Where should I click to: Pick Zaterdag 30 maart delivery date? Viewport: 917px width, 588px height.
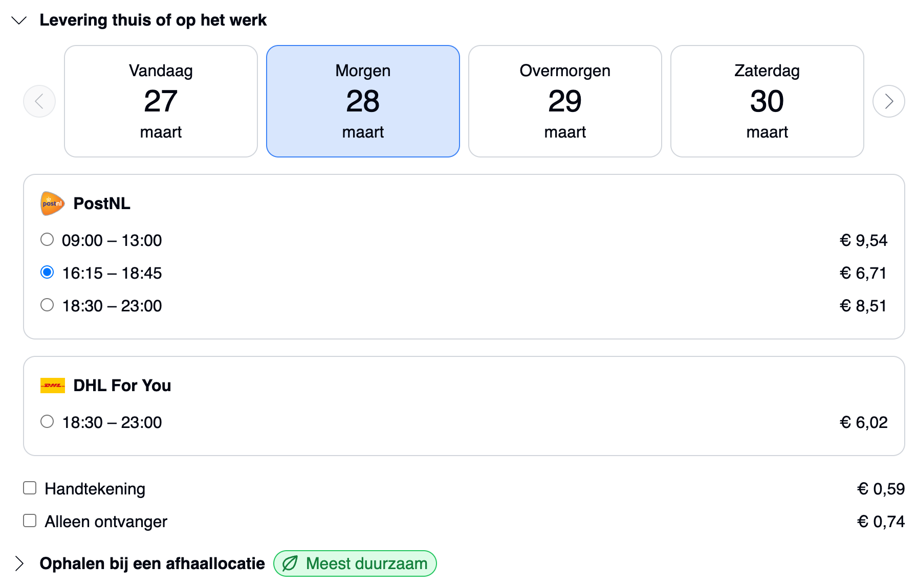click(767, 101)
